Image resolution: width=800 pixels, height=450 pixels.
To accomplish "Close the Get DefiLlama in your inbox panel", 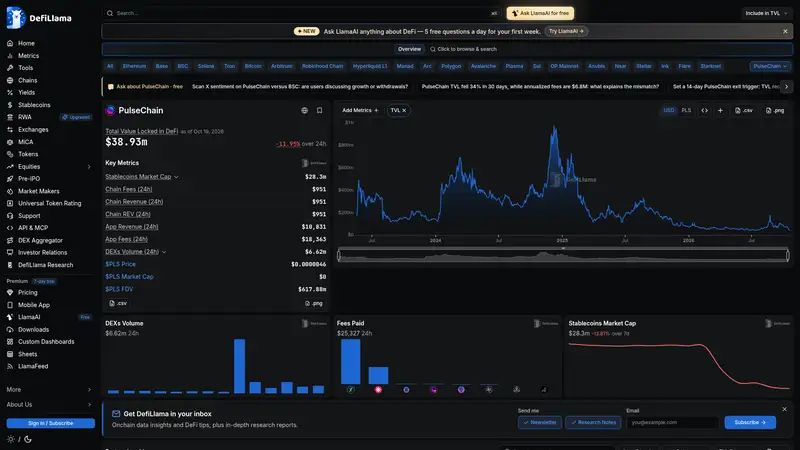I will 784,409.
